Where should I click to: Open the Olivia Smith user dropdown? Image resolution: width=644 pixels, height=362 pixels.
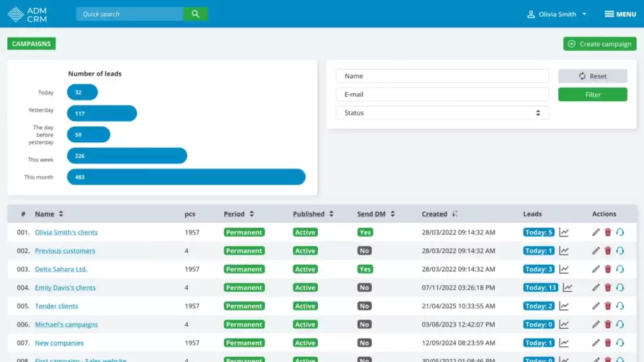[557, 14]
